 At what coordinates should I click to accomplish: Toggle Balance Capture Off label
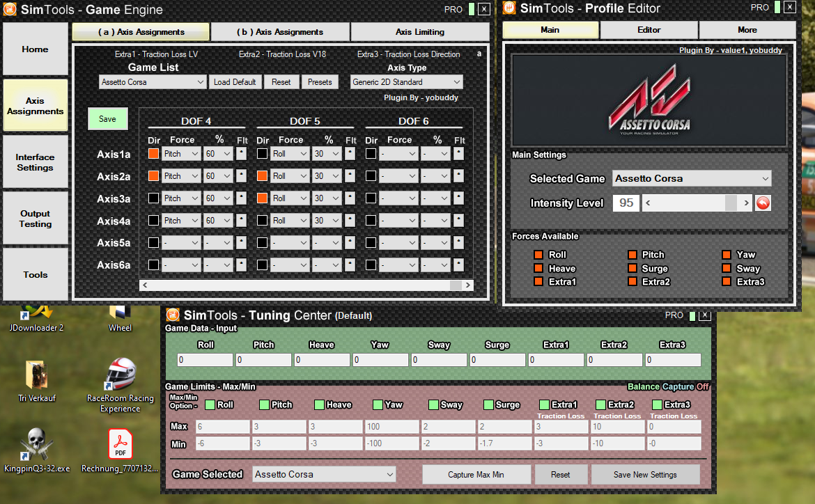[x=667, y=386]
